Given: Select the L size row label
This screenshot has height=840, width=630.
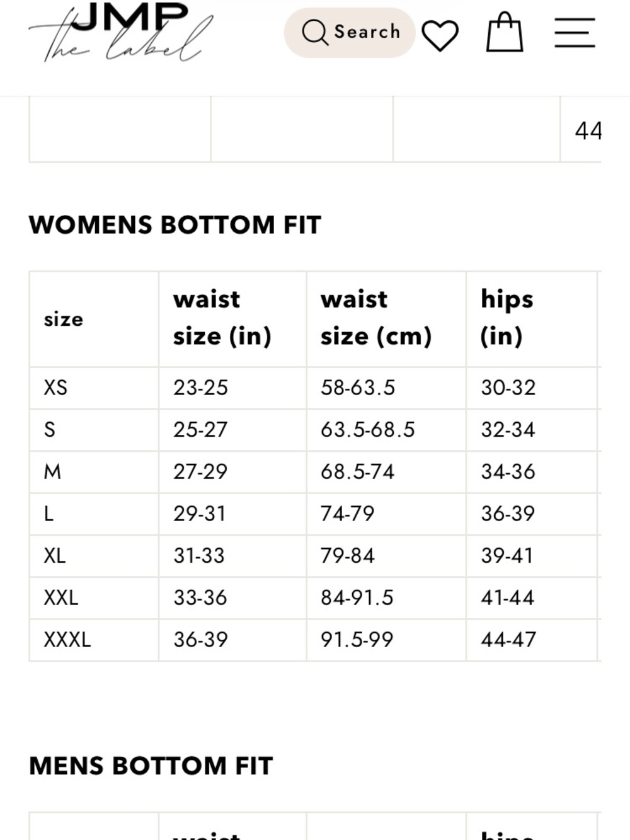Looking at the screenshot, I should 49,514.
